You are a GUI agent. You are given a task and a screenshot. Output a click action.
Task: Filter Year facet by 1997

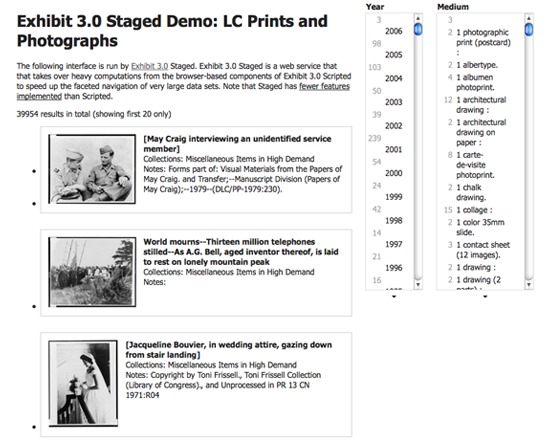coord(394,244)
